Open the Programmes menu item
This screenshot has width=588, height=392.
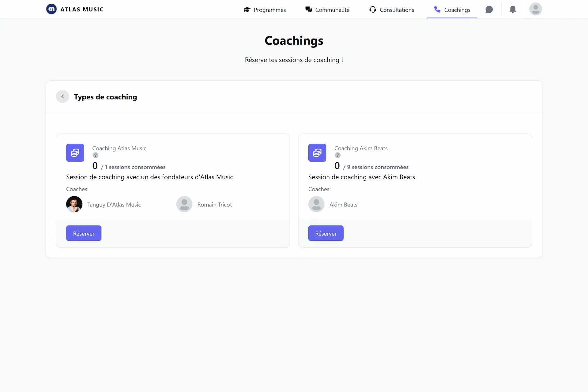coord(265,10)
